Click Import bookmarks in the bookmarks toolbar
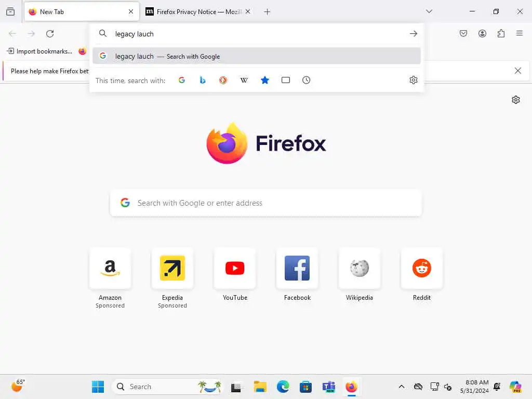 pyautogui.click(x=39, y=51)
